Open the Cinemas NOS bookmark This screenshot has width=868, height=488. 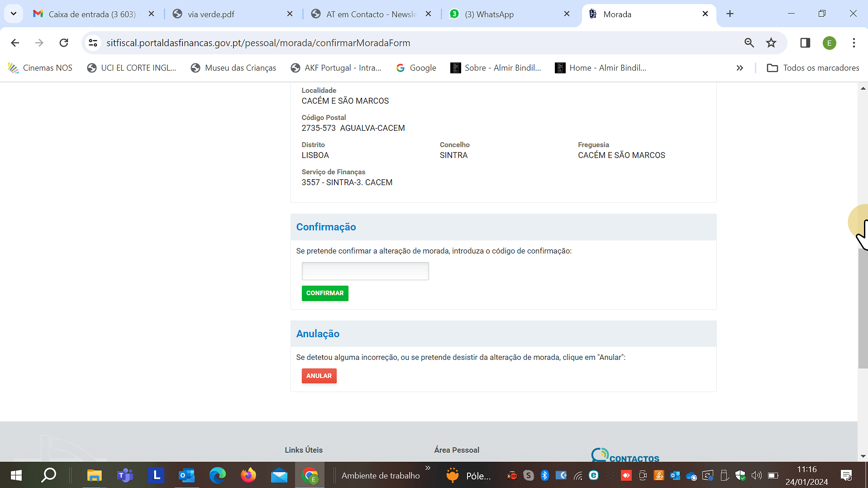tap(41, 68)
